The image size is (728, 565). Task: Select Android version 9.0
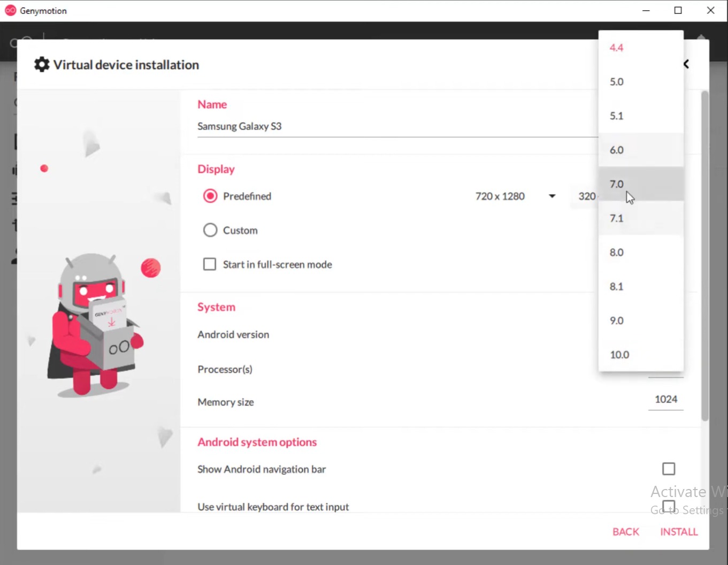(641, 321)
